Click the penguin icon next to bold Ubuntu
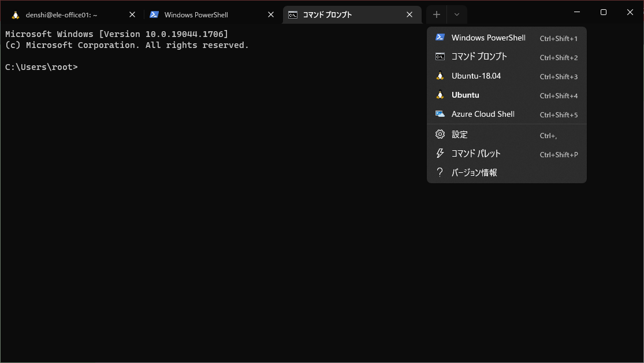This screenshot has height=363, width=644. pyautogui.click(x=440, y=95)
